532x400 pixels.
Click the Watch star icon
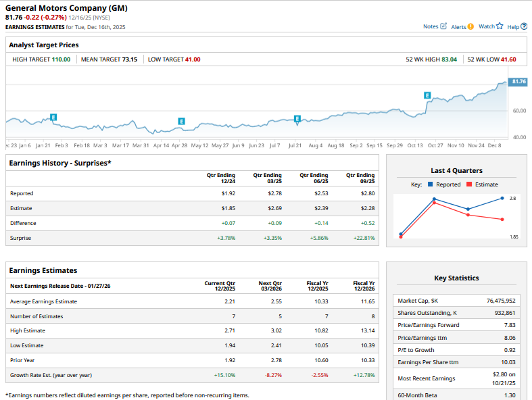tap(500, 26)
